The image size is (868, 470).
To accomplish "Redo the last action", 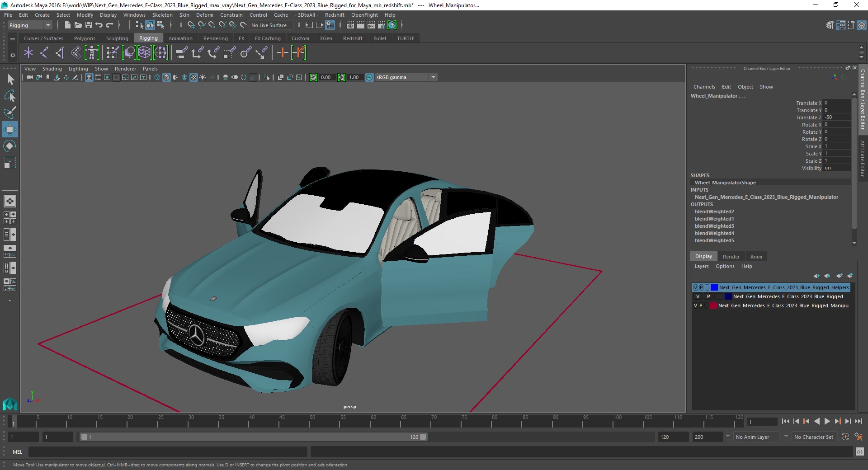I will [x=109, y=25].
